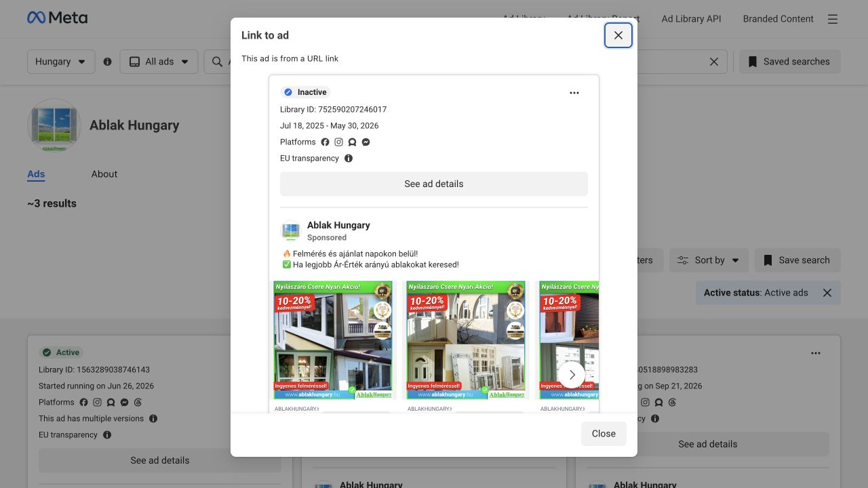
Task: Click the Instagram platform icon in the dialog
Action: 338,142
